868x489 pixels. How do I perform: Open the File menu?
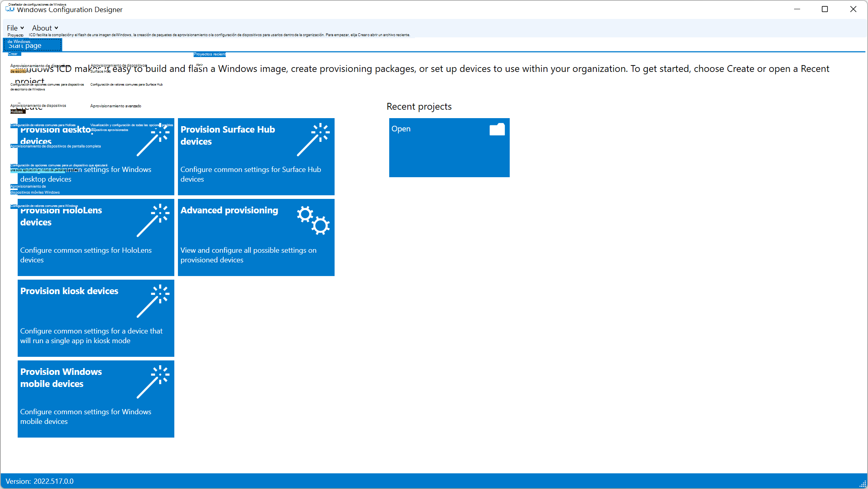click(13, 27)
